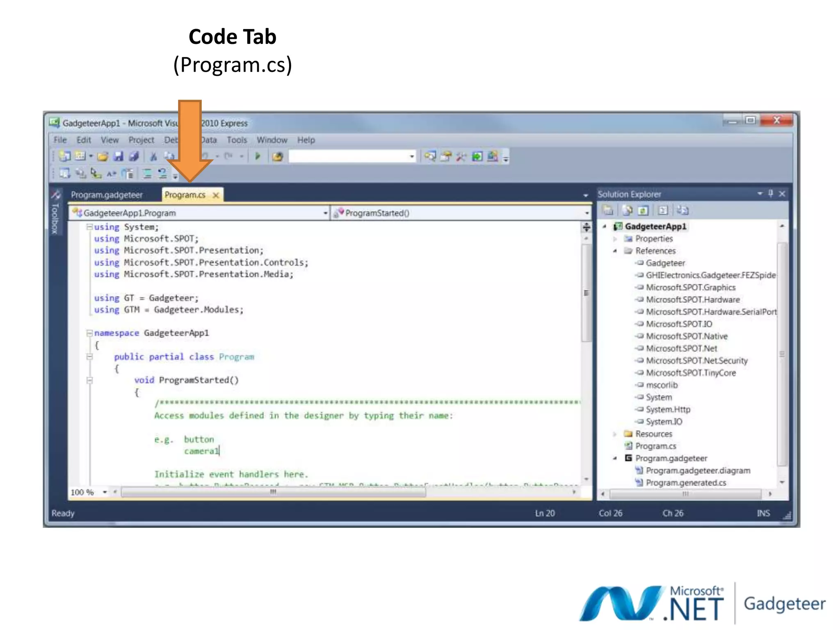The width and height of the screenshot is (840, 630).
Task: Expand the Properties node in Solution Explorer
Action: [x=615, y=238]
